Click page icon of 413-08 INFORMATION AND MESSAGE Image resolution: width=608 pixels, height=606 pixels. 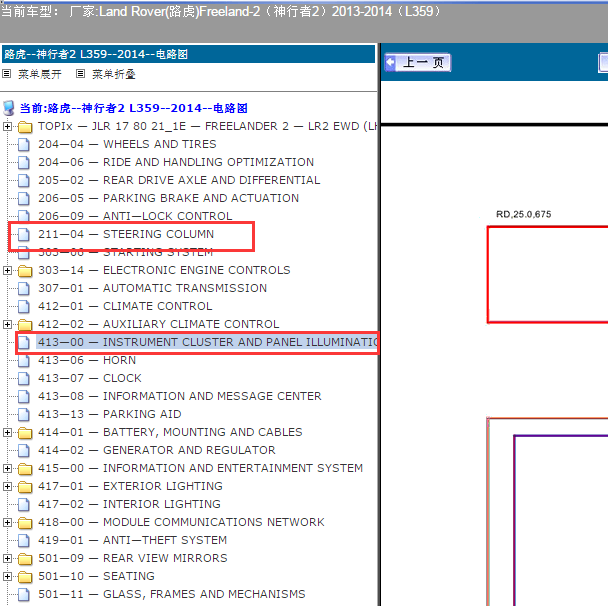24,397
